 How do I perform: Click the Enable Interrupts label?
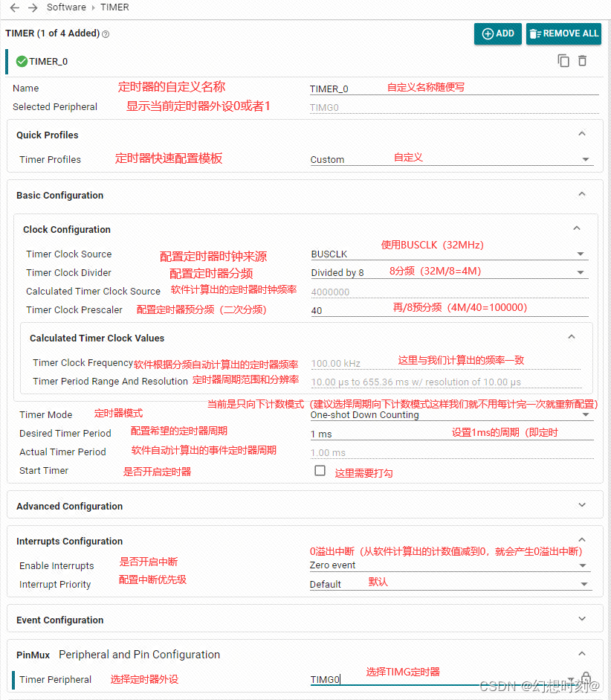56,565
